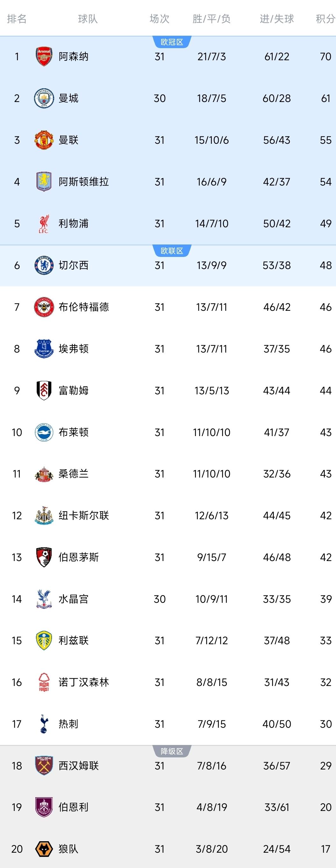The height and width of the screenshot is (868, 336).
Task: Select the West Ham crest
Action: coord(44,766)
